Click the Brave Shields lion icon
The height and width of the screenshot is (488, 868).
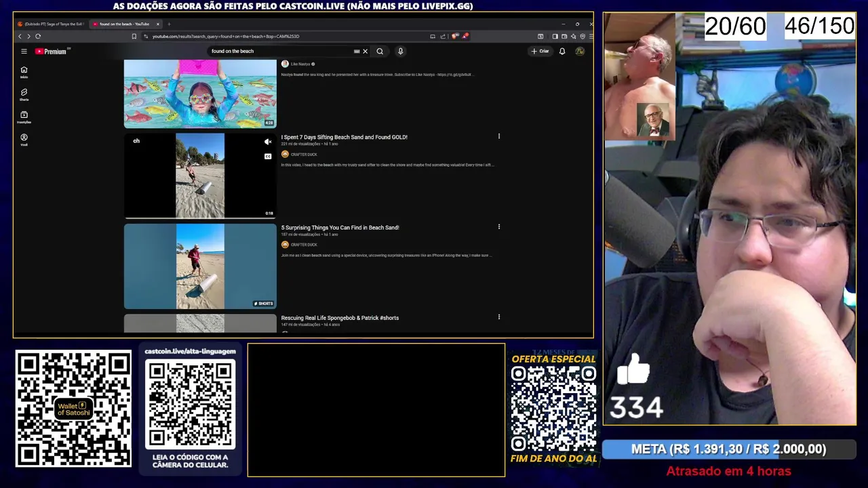(456, 36)
